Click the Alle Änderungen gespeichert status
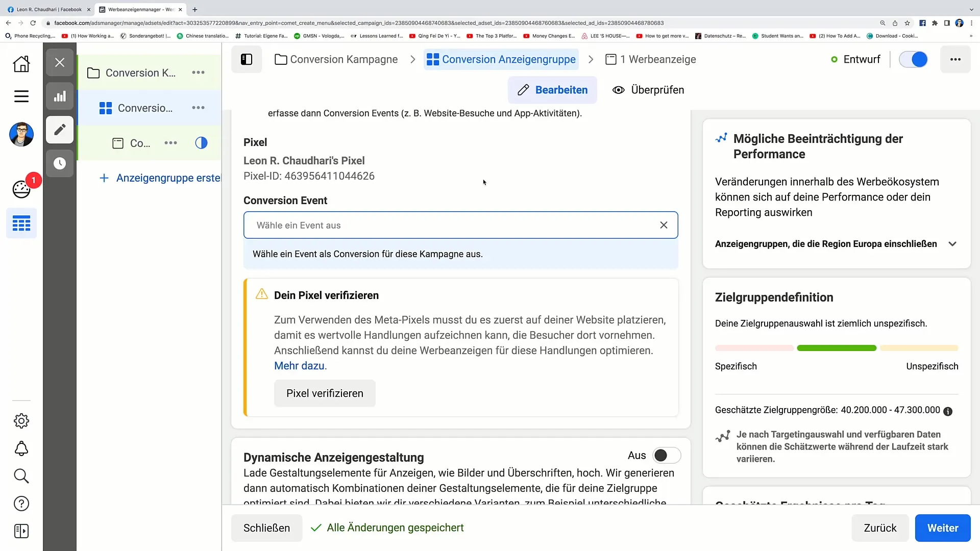The height and width of the screenshot is (551, 980). [x=387, y=528]
